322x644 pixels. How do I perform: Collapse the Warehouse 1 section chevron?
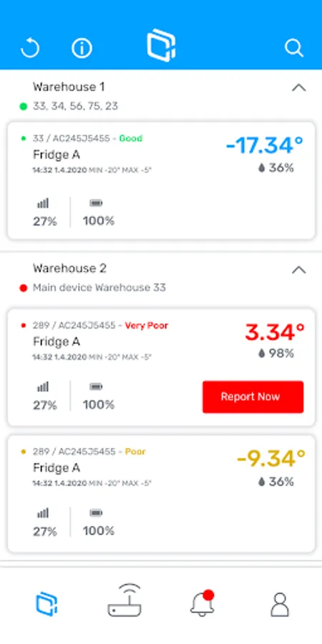(x=298, y=87)
